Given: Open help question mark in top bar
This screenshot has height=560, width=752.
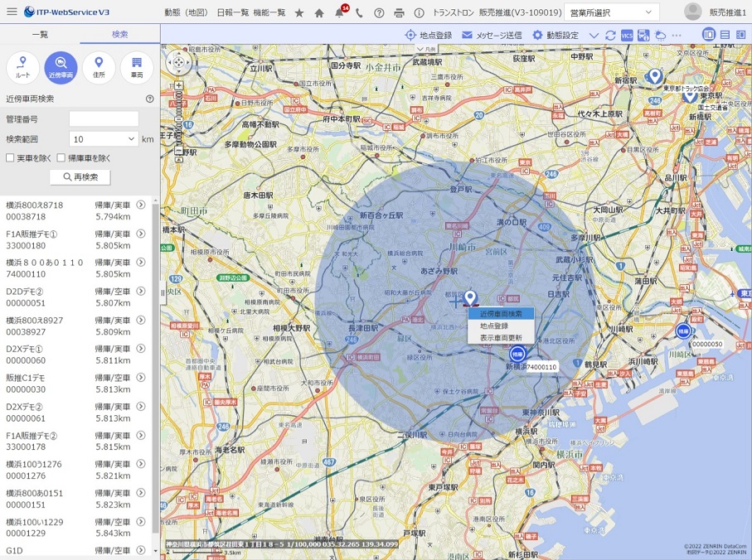Looking at the screenshot, I should (379, 13).
